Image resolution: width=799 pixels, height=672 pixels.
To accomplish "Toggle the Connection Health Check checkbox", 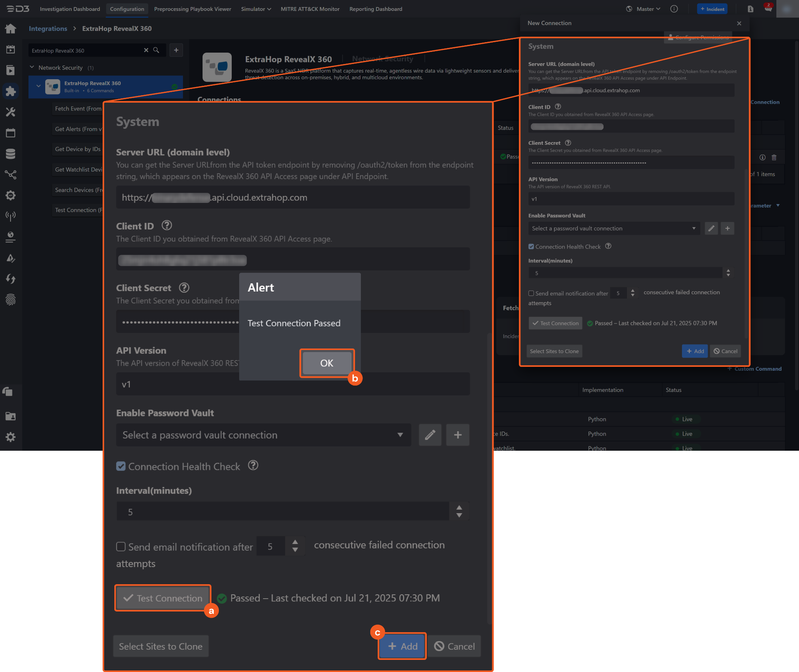I will point(121,466).
